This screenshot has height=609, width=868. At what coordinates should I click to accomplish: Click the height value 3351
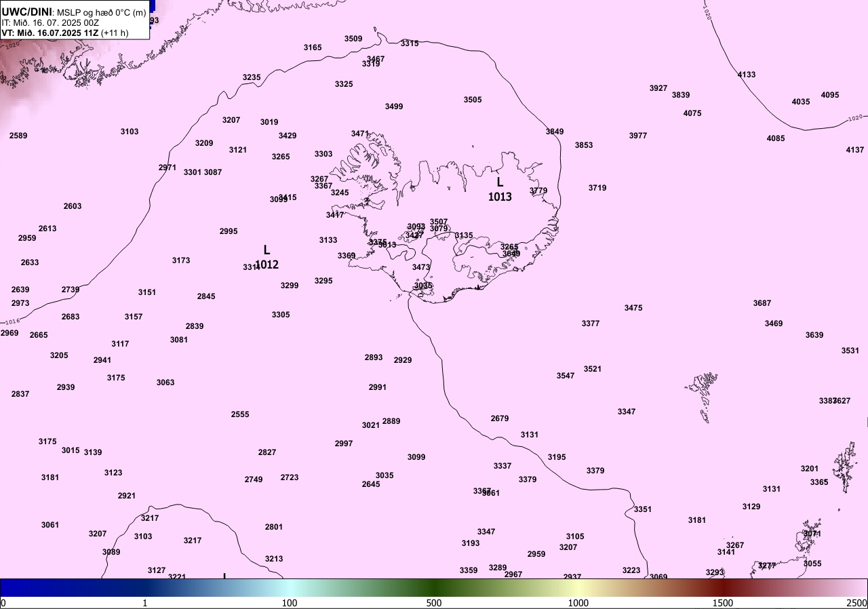click(643, 509)
